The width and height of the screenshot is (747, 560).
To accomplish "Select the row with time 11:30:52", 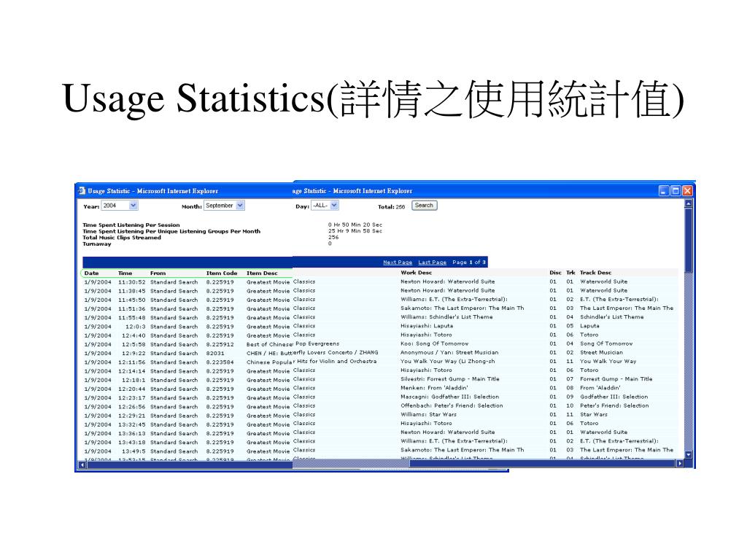I will coord(379,282).
